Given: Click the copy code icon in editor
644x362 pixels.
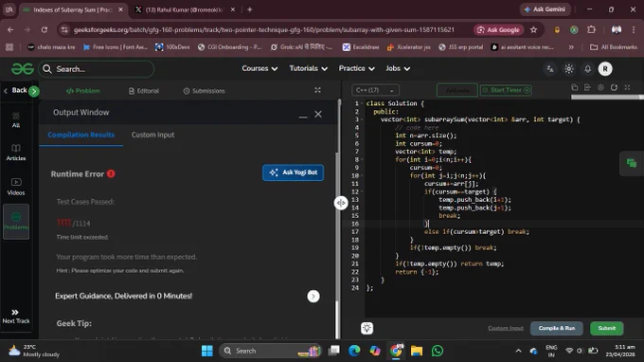Looking at the screenshot, I should tap(575, 87).
